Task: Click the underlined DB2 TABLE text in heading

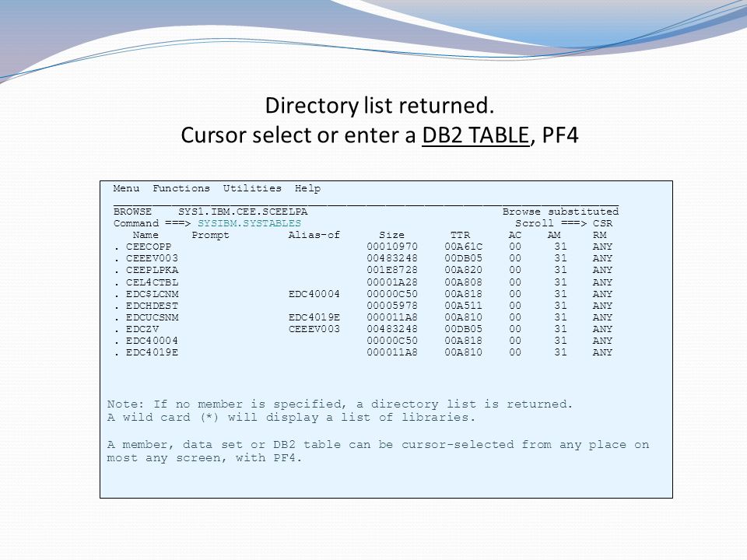Action: pos(475,135)
